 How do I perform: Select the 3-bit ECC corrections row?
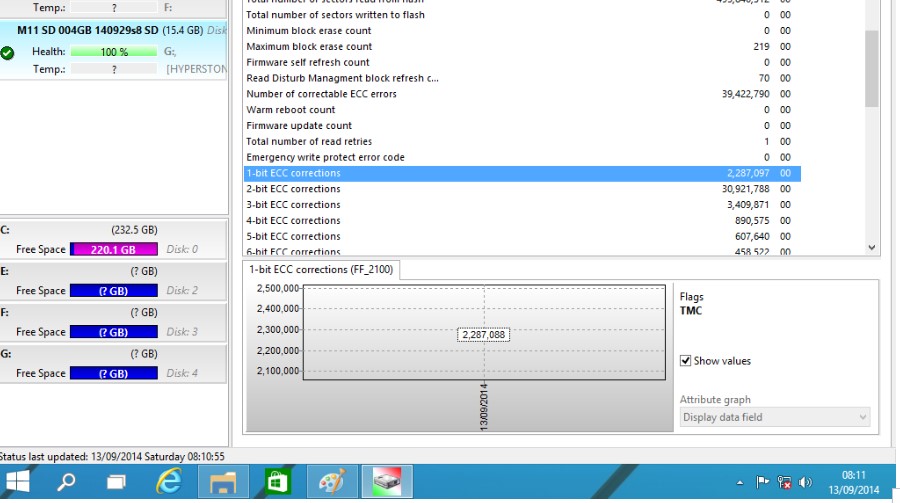[x=522, y=205]
